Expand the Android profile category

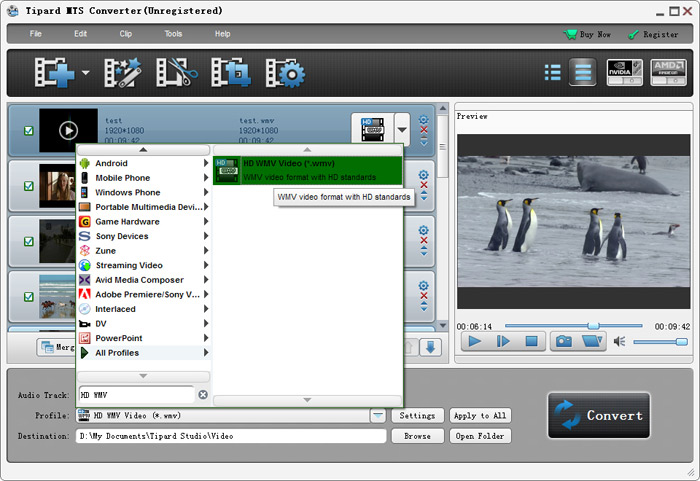[144, 163]
